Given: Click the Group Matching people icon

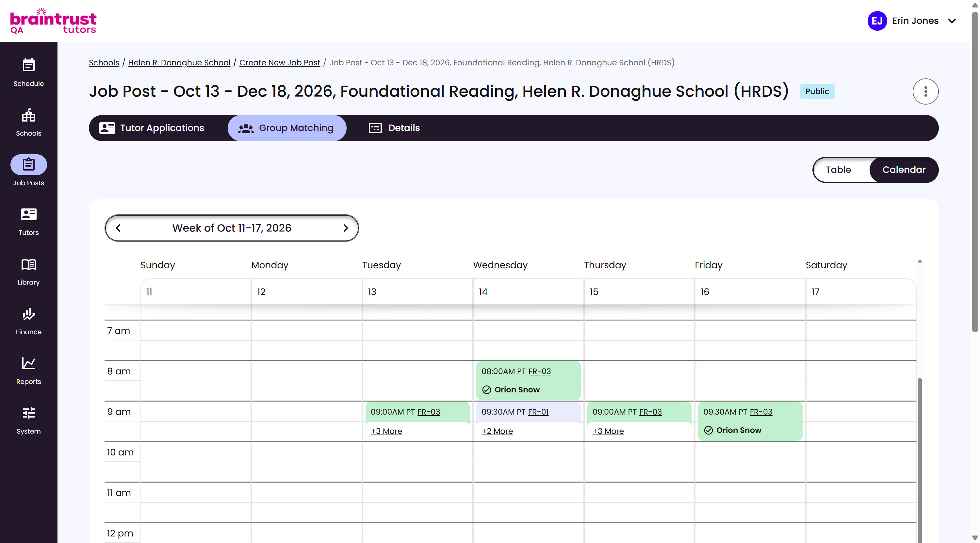Looking at the screenshot, I should pos(246,128).
